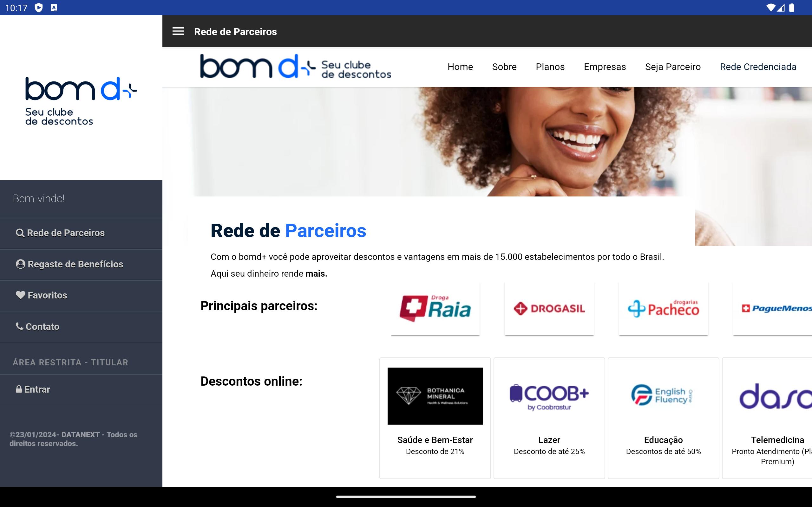
Task: Open Empresas in the top navigation
Action: coord(605,67)
